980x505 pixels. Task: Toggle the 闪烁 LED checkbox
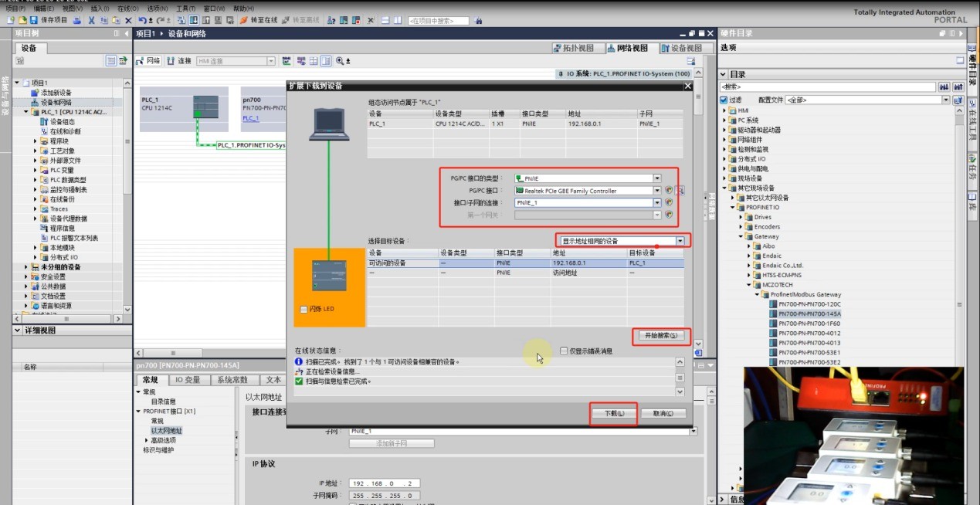pos(303,310)
